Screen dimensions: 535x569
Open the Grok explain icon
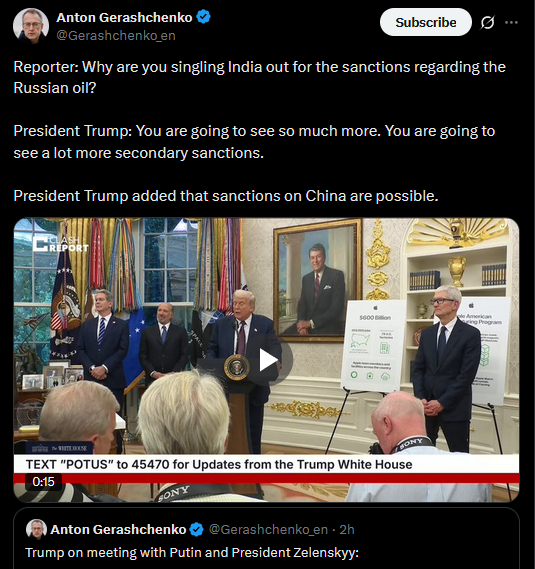click(487, 22)
